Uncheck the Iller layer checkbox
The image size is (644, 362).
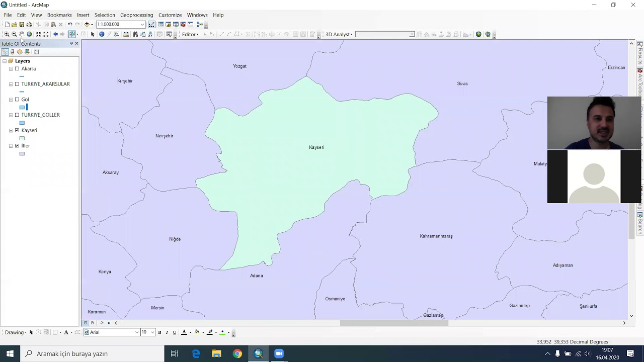17,146
